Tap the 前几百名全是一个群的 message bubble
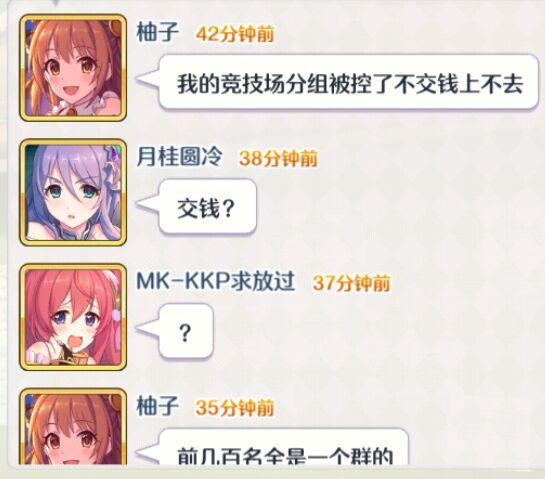 283,447
